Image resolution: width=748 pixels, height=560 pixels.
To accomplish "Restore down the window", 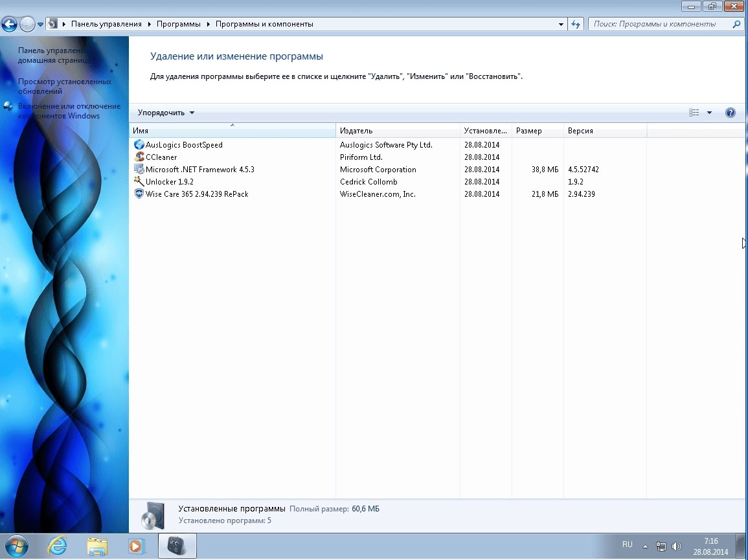I will click(x=712, y=6).
